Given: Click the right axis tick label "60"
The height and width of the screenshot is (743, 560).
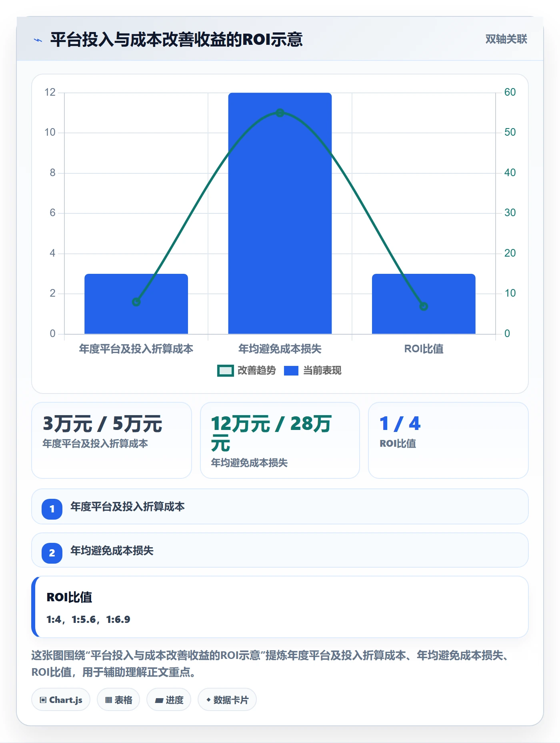Looking at the screenshot, I should (510, 92).
